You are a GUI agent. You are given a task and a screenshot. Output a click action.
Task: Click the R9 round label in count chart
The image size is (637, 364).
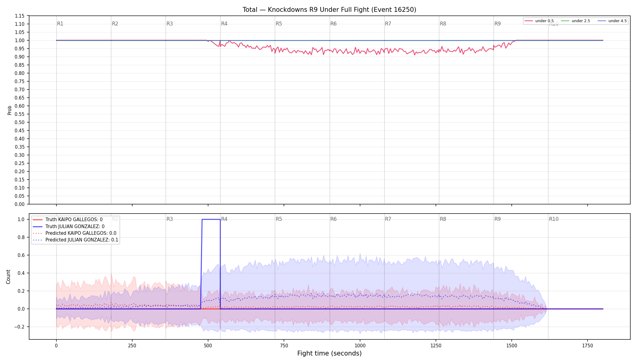pos(497,219)
